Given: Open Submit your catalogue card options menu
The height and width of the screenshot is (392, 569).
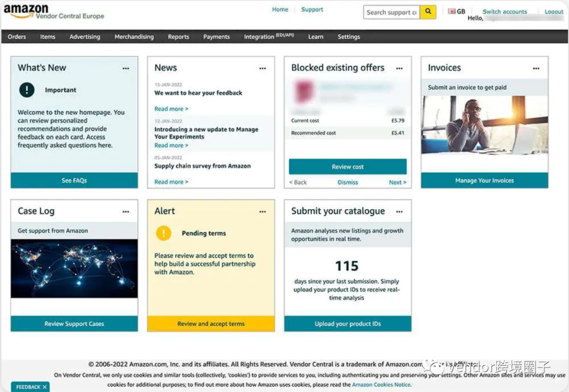Looking at the screenshot, I should click(x=399, y=212).
